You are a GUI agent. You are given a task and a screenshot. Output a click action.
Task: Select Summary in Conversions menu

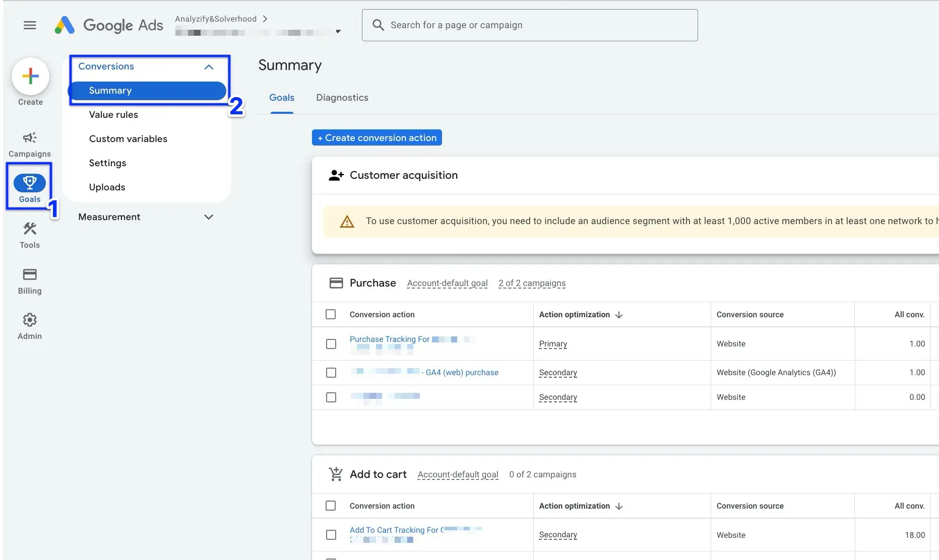click(x=147, y=91)
